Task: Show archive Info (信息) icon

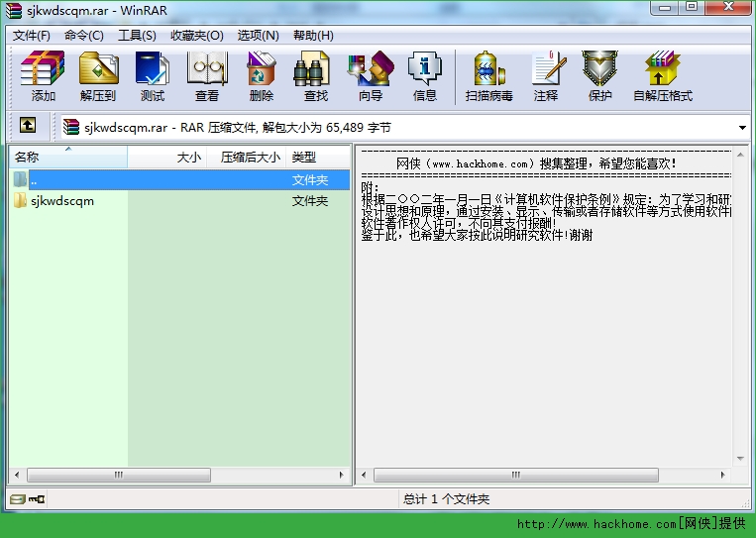Action: [425, 75]
